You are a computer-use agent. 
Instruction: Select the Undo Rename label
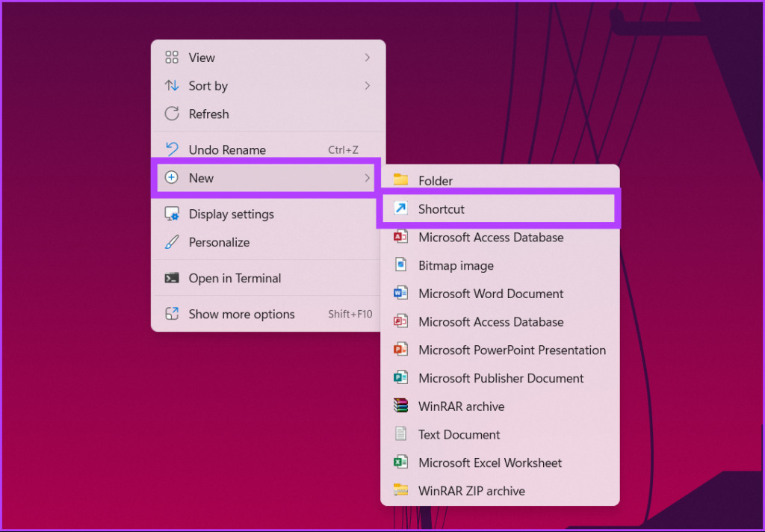[227, 150]
